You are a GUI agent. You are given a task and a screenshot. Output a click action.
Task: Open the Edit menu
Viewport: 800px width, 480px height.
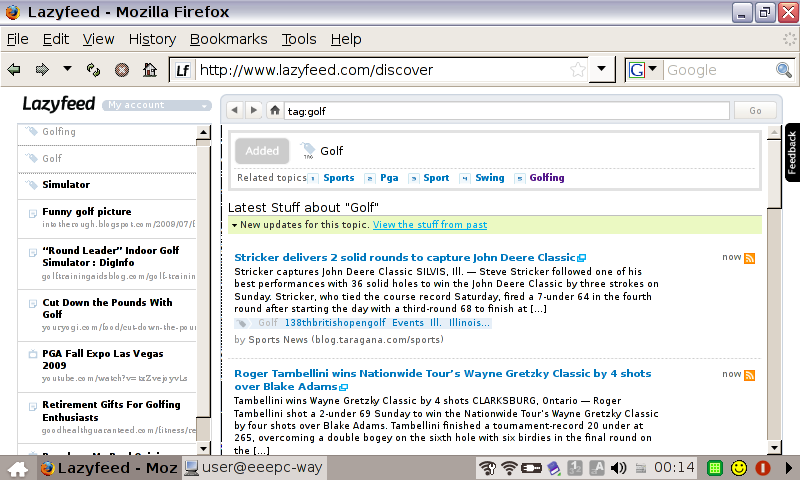56,39
